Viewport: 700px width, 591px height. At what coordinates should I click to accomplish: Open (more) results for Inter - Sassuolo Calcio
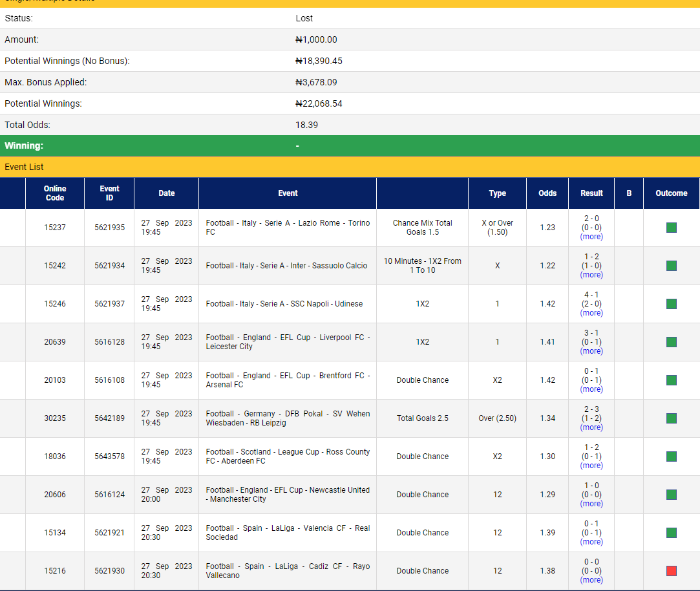591,275
